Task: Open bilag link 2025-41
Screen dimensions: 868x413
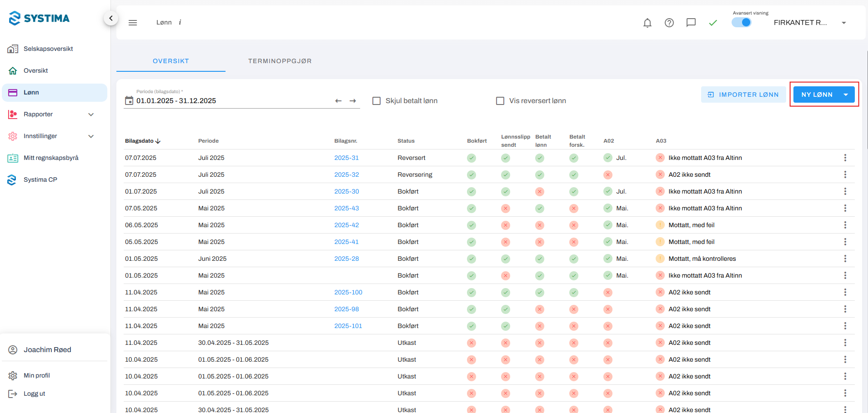Action: click(x=346, y=242)
